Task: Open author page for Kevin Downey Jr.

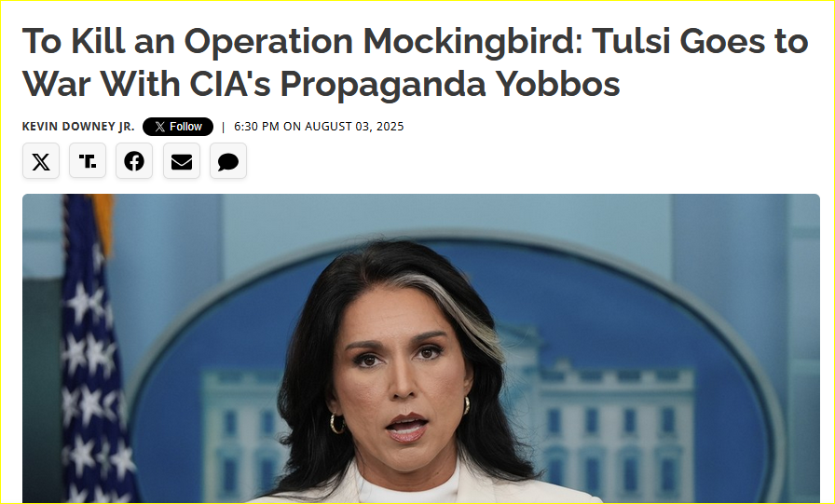Action: [78, 127]
